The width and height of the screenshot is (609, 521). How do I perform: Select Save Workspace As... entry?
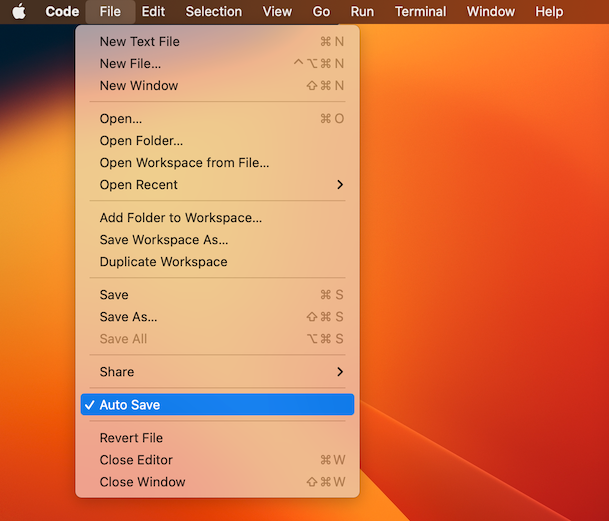coord(164,240)
